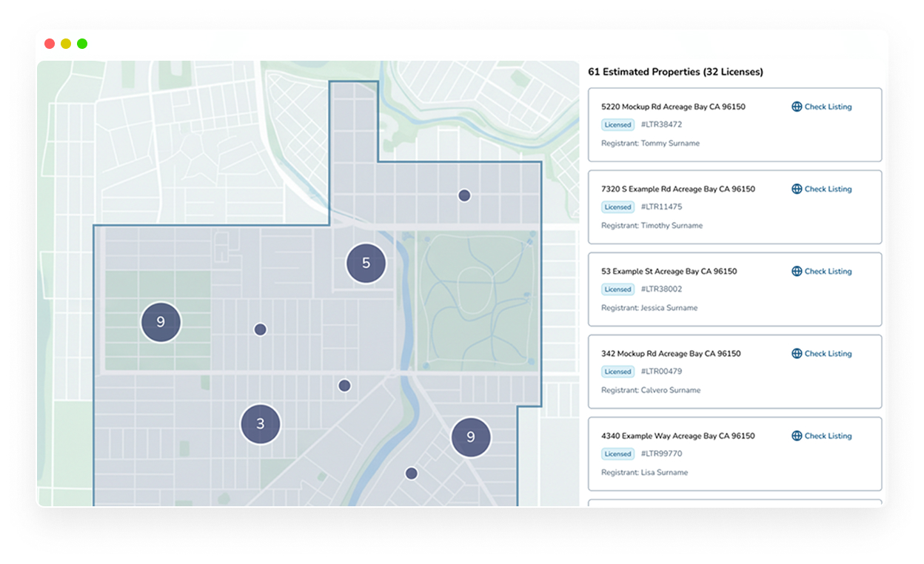Select license number #LTR11475
Screen dimensions: 924x564
pos(661,207)
